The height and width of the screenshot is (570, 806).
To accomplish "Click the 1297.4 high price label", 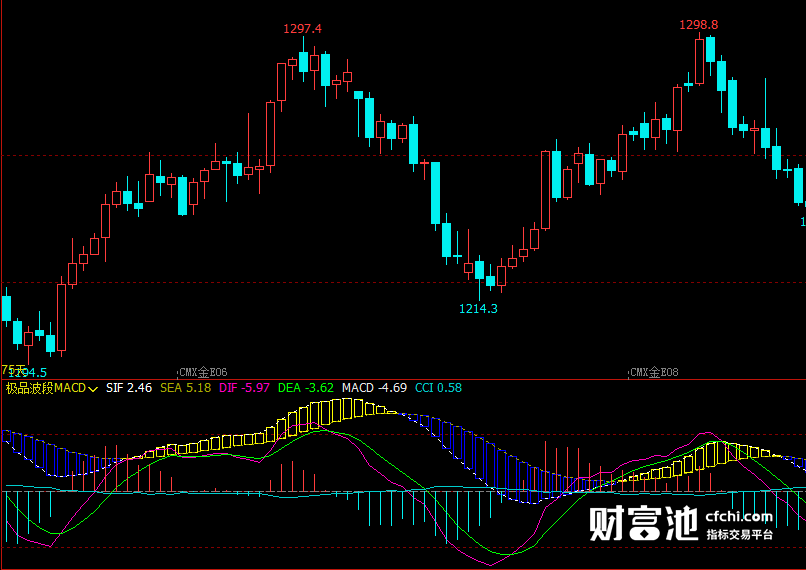I will (303, 29).
